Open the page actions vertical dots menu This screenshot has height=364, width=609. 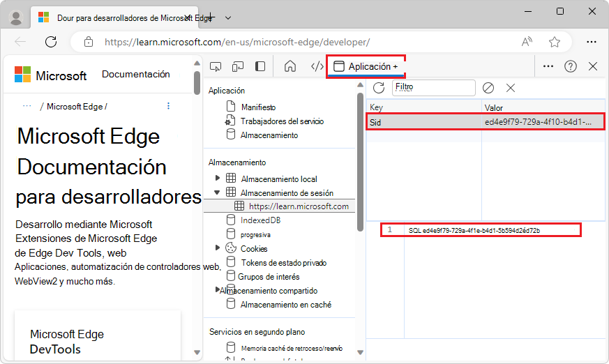click(x=168, y=106)
